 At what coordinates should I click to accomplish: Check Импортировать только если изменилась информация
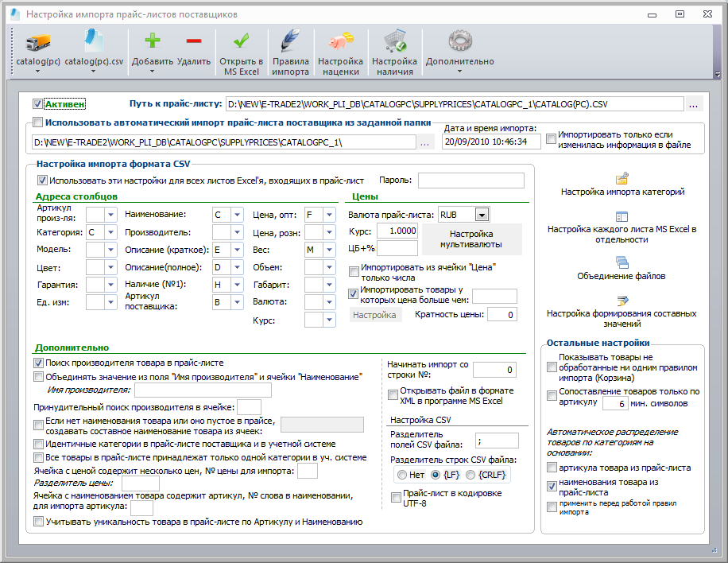[x=551, y=139]
